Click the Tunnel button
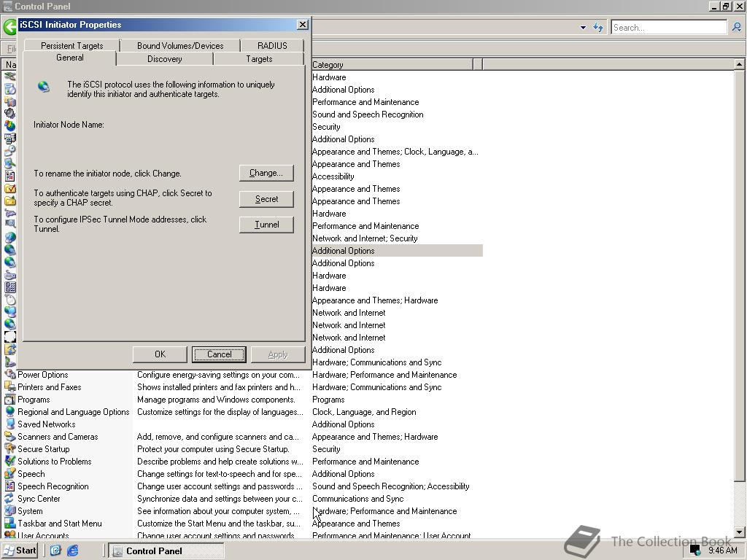Viewport: 747px width, 560px height. (266, 225)
